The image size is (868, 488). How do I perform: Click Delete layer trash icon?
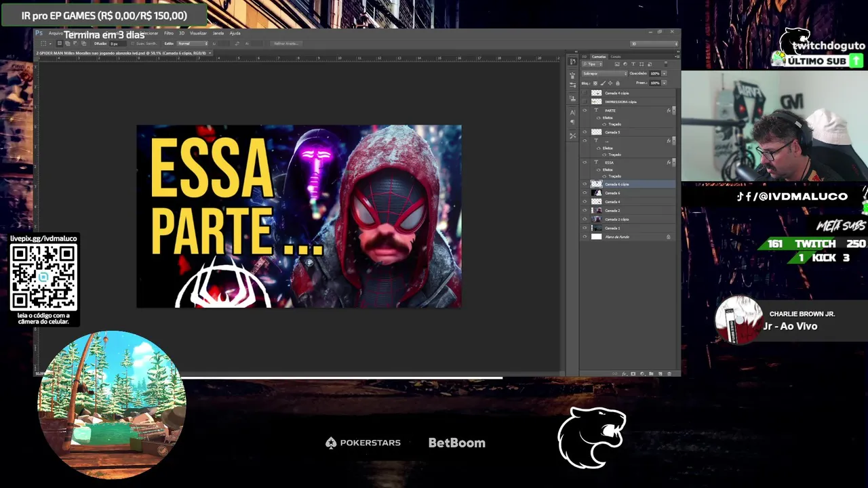click(669, 373)
